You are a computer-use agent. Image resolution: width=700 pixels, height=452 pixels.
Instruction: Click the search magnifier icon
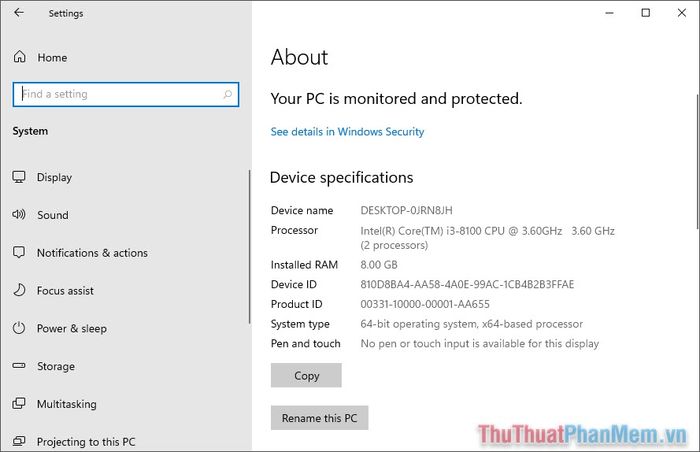click(x=228, y=94)
